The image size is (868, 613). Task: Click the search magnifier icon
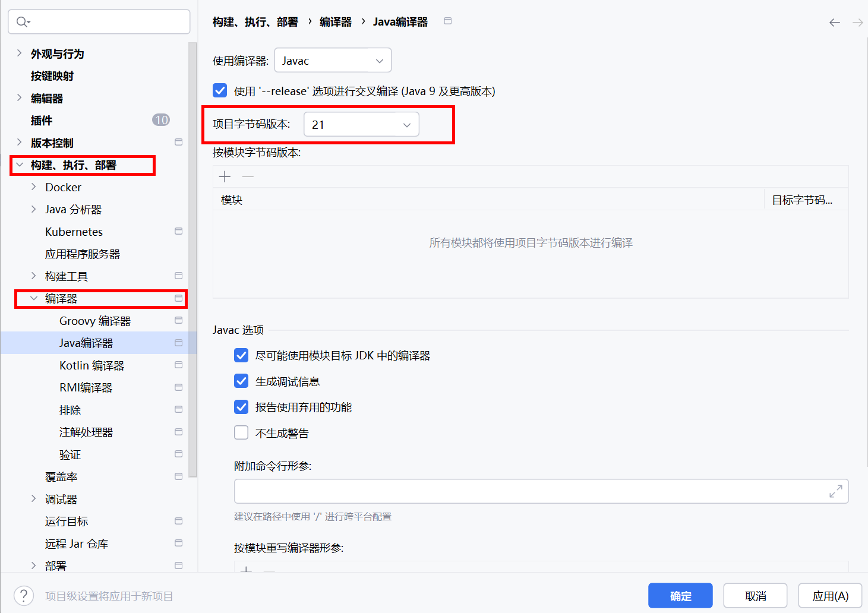(23, 22)
